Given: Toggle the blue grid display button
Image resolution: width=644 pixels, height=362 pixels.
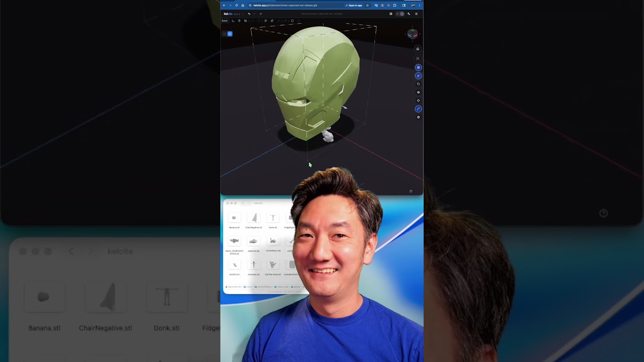Looking at the screenshot, I should [x=418, y=67].
